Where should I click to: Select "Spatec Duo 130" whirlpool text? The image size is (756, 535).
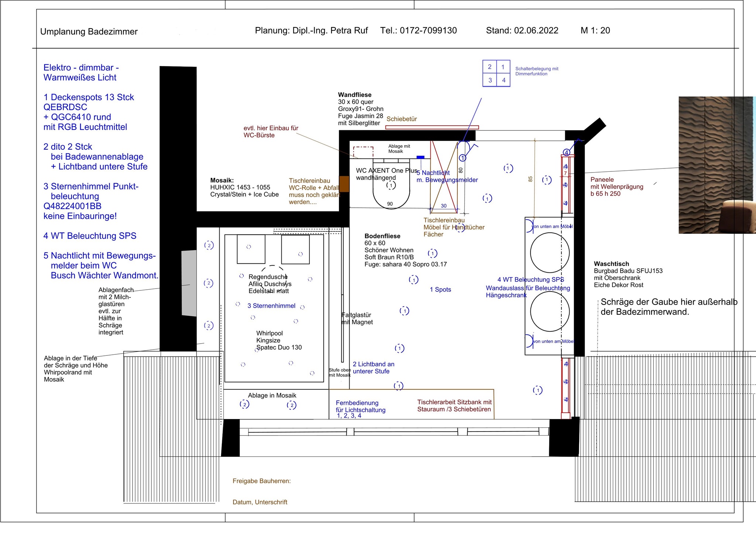click(x=279, y=347)
